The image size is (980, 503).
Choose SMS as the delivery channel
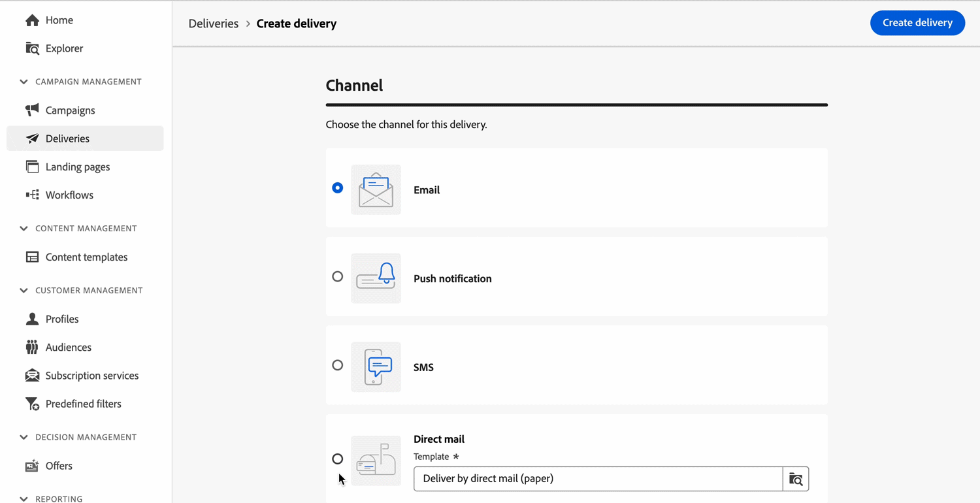pos(337,365)
